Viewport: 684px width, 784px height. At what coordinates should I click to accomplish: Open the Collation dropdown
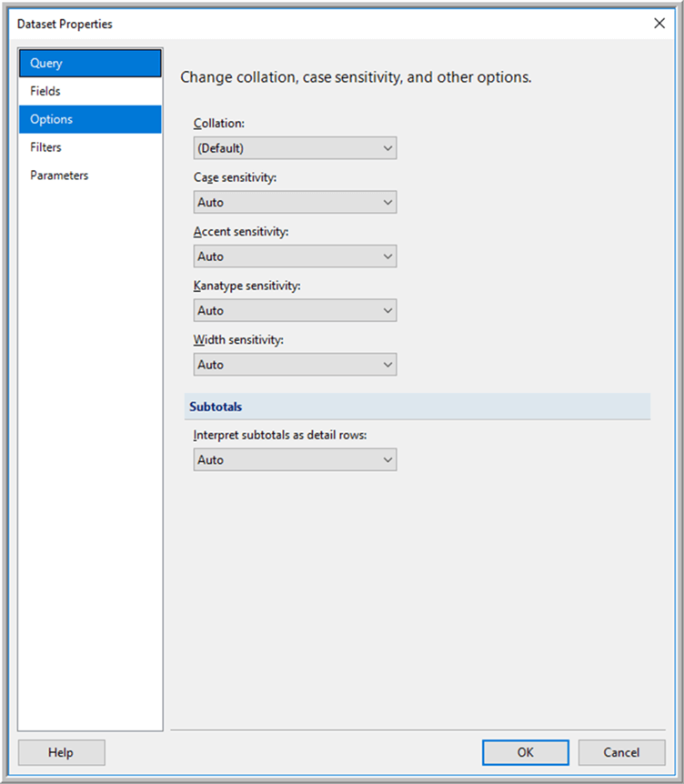[295, 148]
